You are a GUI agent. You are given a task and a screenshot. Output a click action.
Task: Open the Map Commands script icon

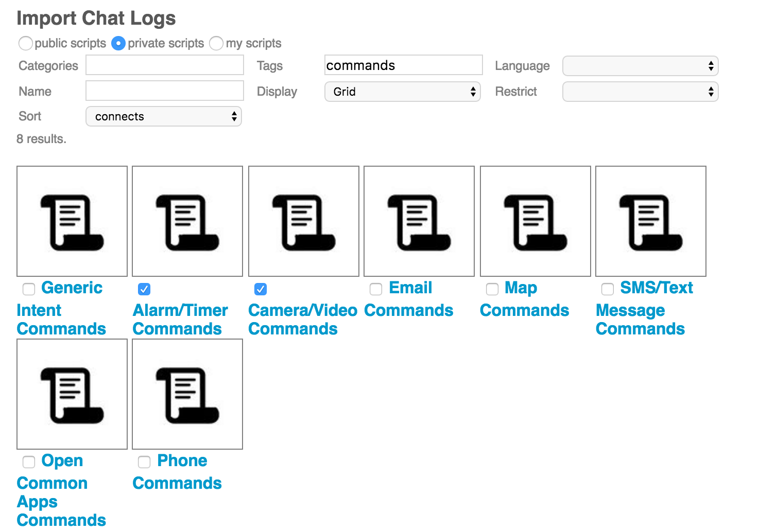pos(536,221)
